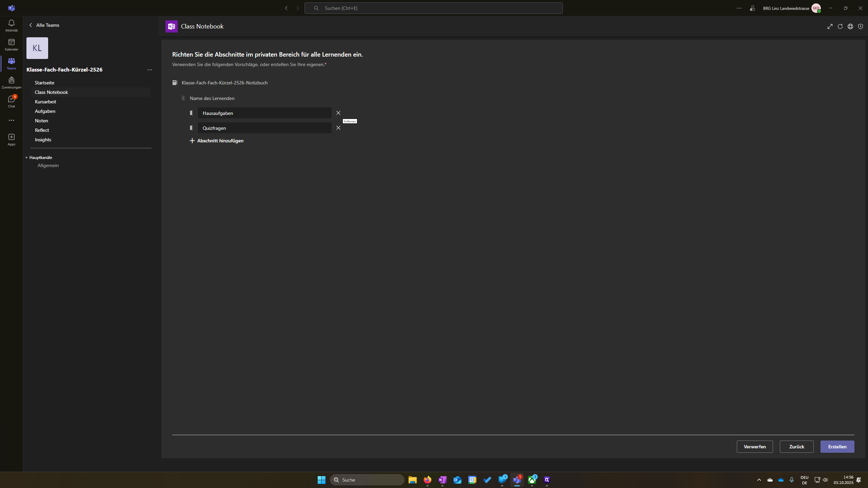
Task: Open the Apps store icon
Action: (11, 139)
